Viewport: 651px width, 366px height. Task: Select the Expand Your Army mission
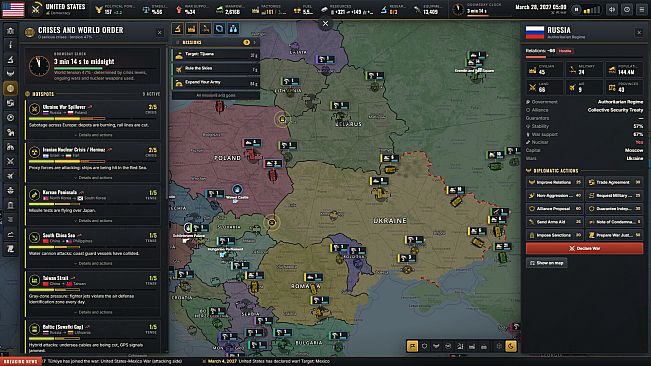(216, 83)
